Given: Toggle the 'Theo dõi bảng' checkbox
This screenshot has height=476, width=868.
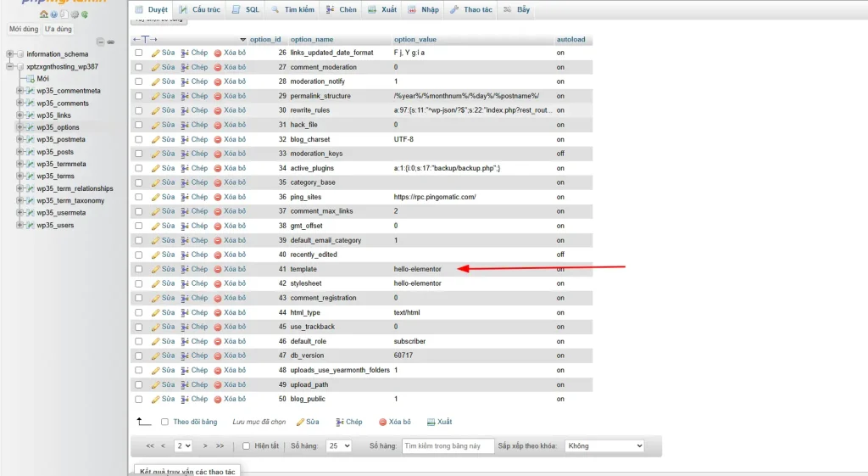Looking at the screenshot, I should point(165,423).
